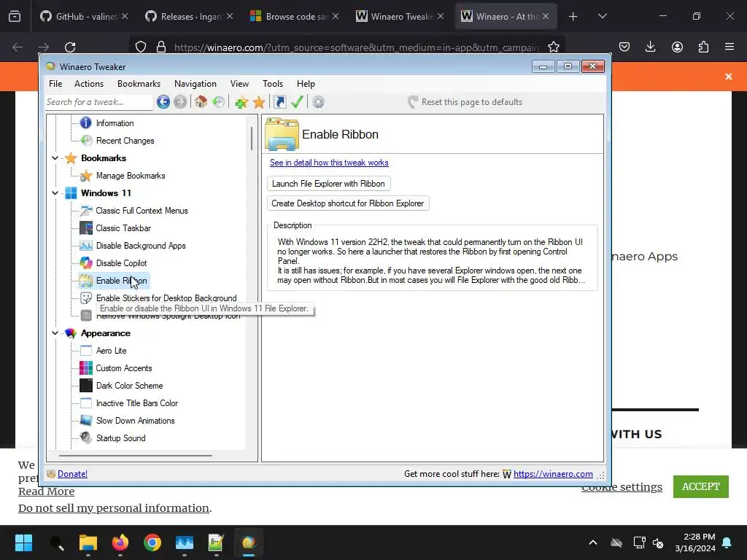Click the green checkmark toolbar icon

[x=297, y=102]
